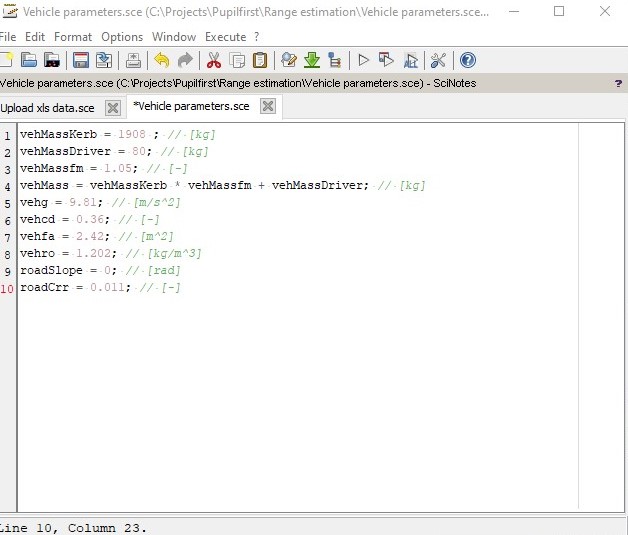Click the vehg variable name

point(34,202)
